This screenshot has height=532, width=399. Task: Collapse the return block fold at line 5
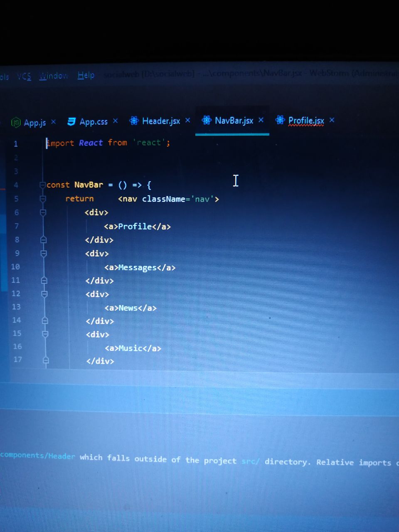42,199
